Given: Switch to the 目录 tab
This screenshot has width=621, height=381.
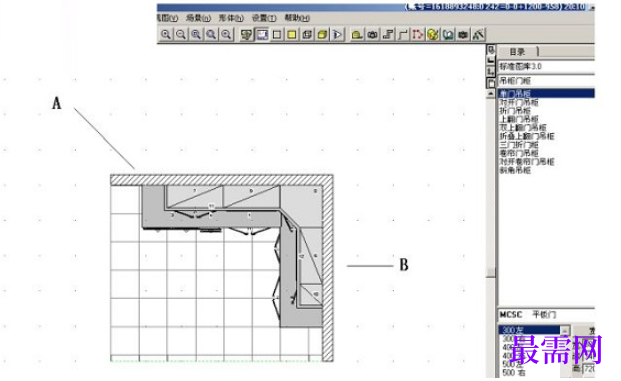Looking at the screenshot, I should point(518,51).
